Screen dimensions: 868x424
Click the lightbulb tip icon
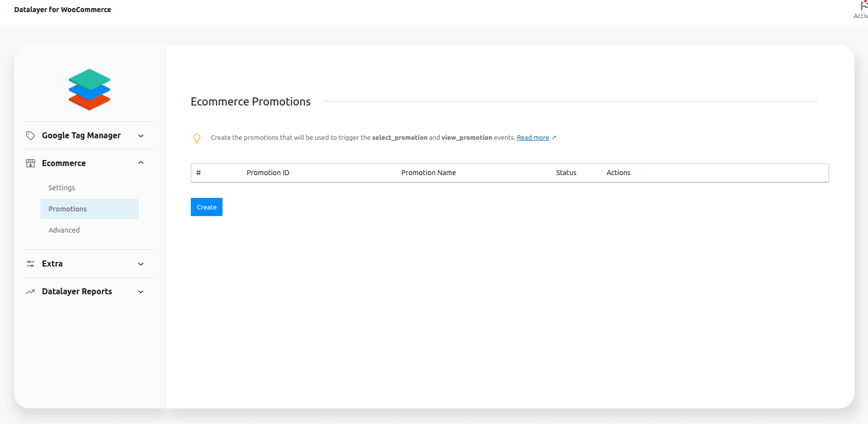[197, 138]
